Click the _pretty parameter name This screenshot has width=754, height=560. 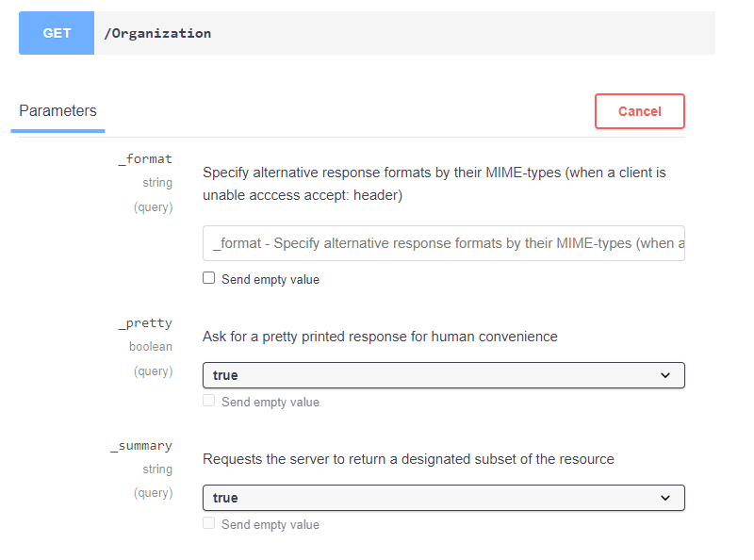coord(145,323)
